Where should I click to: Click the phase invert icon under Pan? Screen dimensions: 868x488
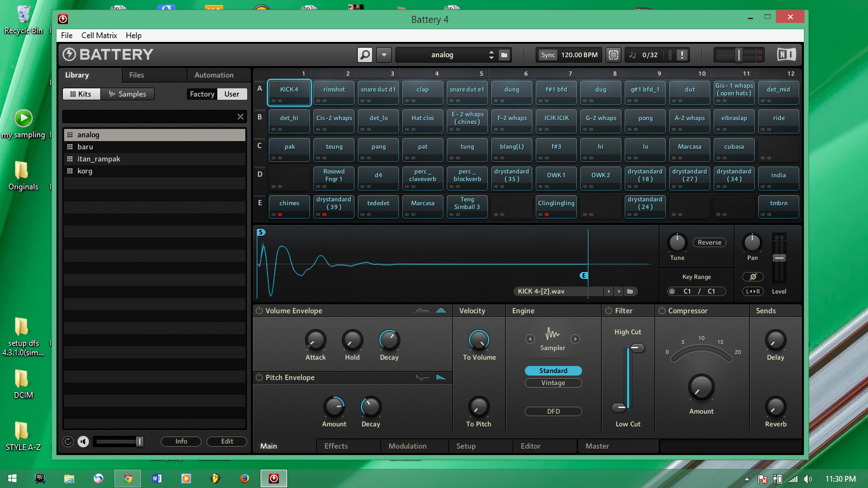click(752, 277)
